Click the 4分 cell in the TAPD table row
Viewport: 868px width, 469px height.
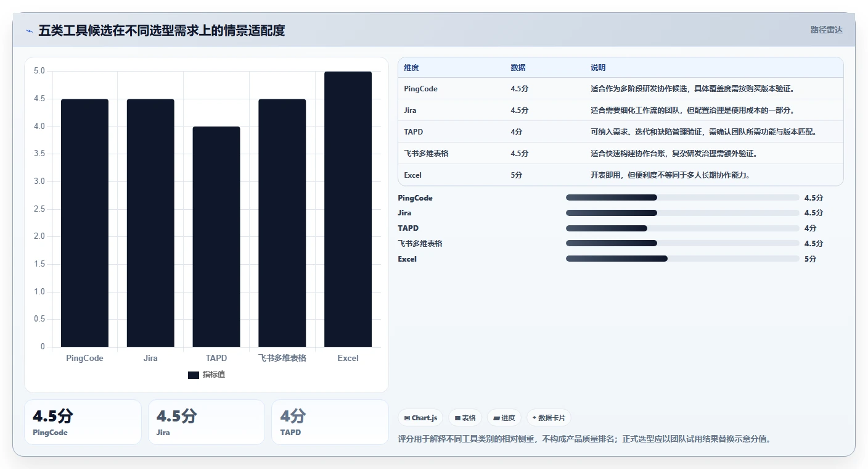click(517, 132)
